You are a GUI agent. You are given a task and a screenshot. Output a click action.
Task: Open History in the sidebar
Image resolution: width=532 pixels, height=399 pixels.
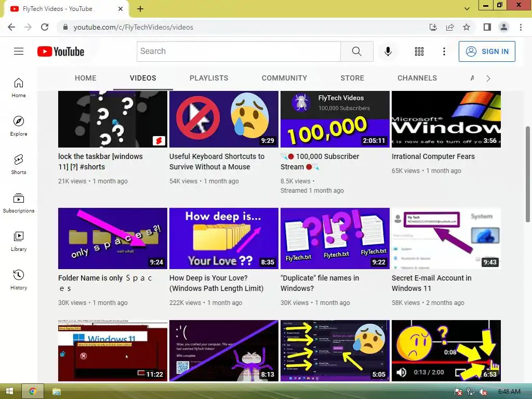tap(19, 280)
